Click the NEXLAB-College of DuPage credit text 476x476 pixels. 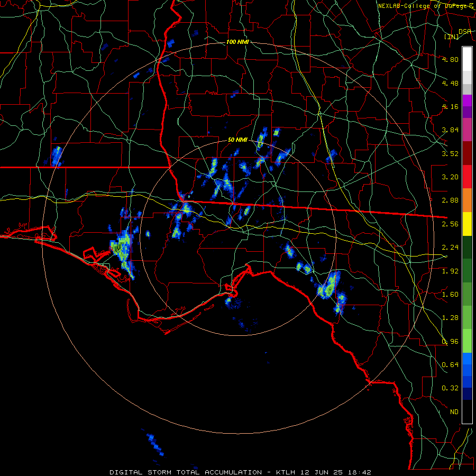click(426, 6)
